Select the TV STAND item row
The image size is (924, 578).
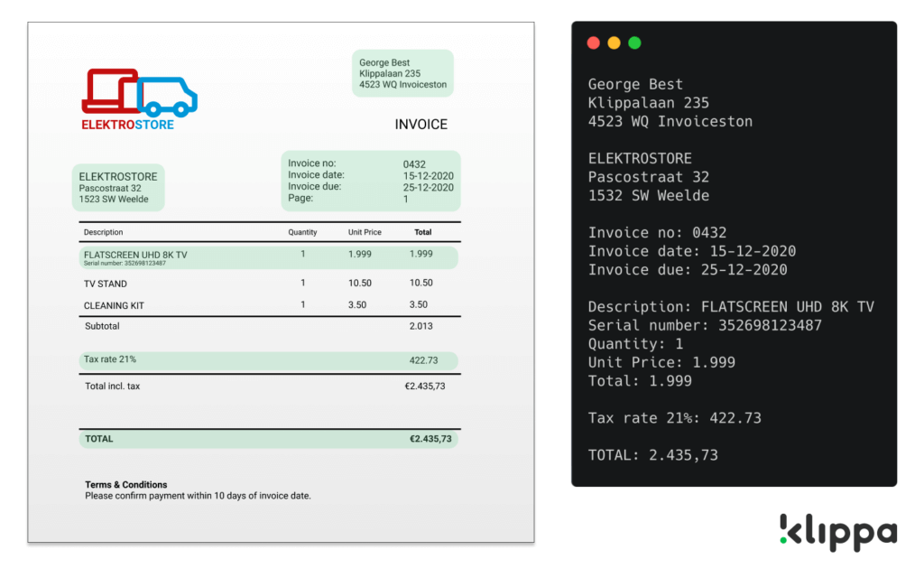click(269, 284)
